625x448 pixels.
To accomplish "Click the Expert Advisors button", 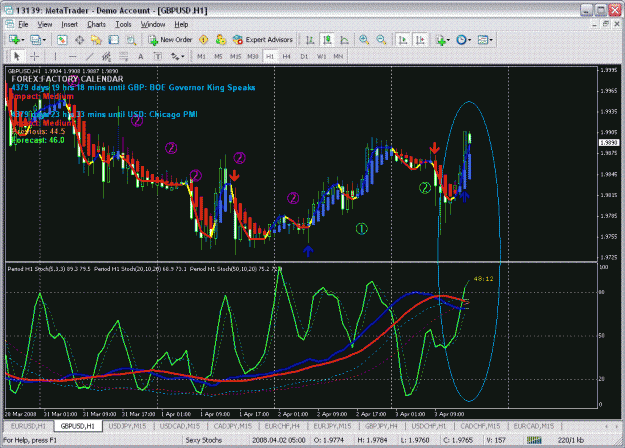I will coord(263,40).
